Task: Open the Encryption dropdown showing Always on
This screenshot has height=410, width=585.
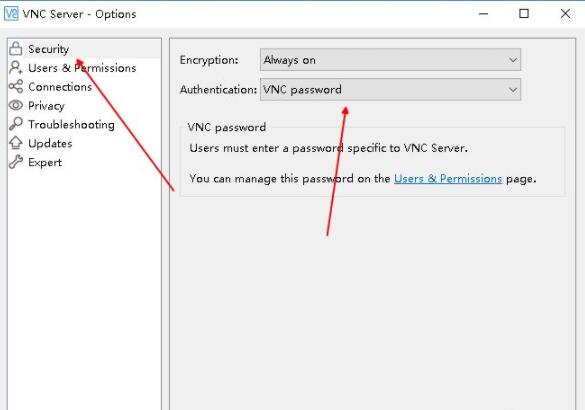Action: (x=390, y=60)
